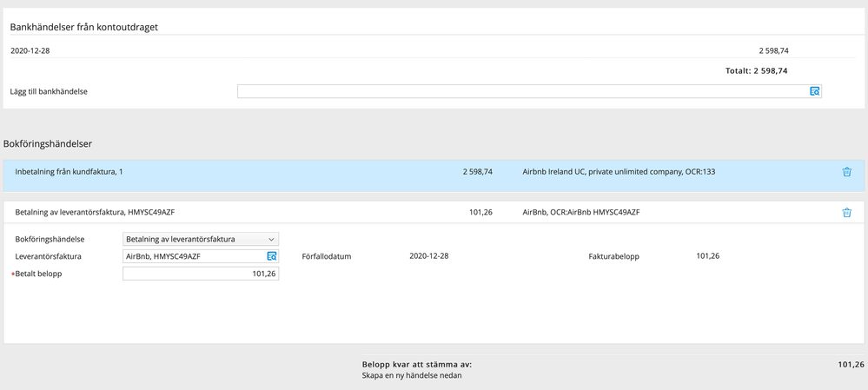The width and height of the screenshot is (868, 390).
Task: Click the Belopp kvar att stämma av label
Action: pyautogui.click(x=416, y=365)
